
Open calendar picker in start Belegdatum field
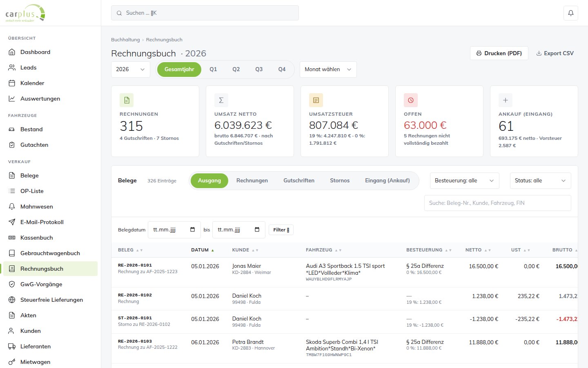click(x=193, y=230)
